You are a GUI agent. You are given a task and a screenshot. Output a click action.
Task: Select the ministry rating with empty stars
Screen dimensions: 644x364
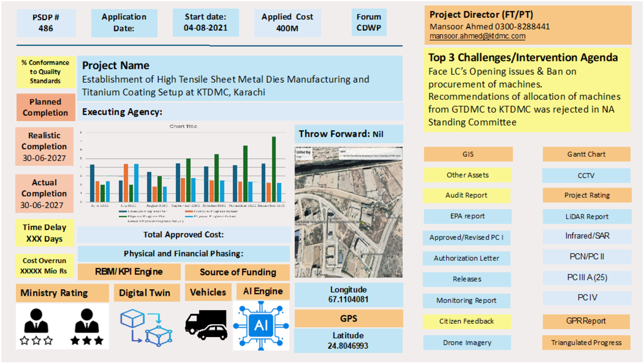click(36, 327)
